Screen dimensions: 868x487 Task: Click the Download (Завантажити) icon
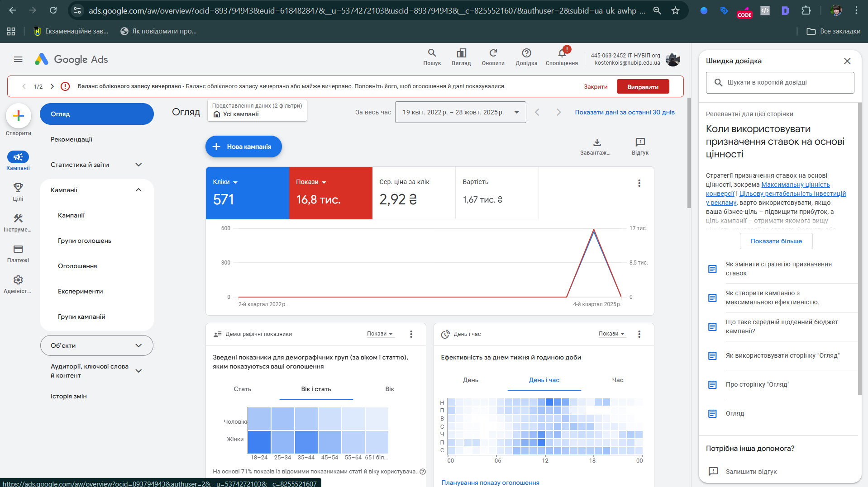[x=597, y=142]
